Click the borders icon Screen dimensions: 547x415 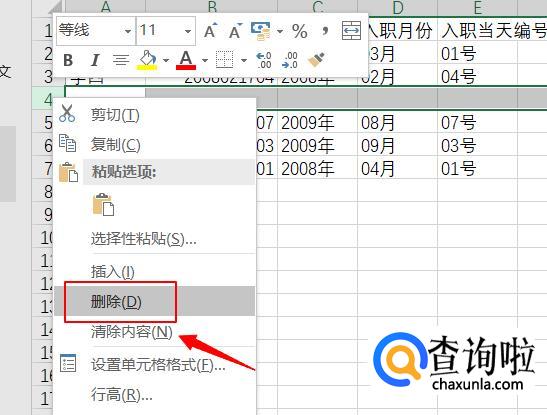[x=224, y=60]
